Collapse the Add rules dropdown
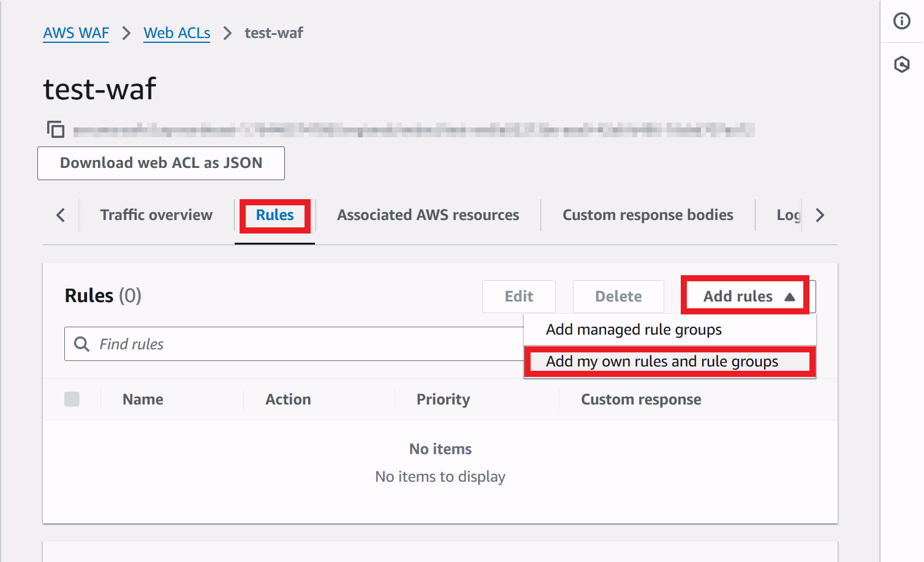 [748, 296]
